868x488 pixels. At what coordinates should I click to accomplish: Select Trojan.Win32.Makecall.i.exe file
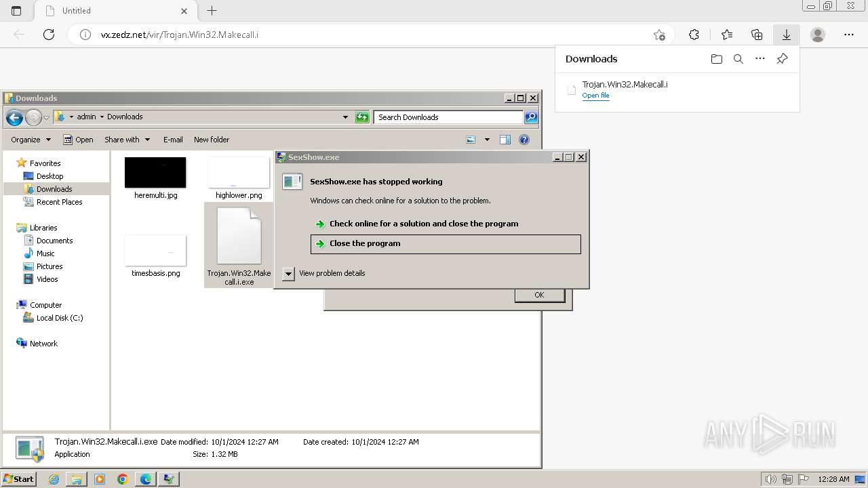(239, 245)
